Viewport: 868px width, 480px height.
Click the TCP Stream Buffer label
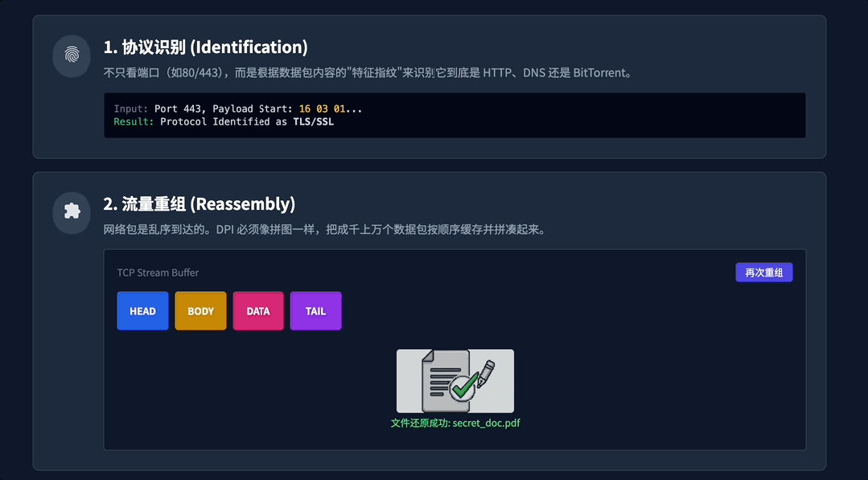tap(158, 273)
